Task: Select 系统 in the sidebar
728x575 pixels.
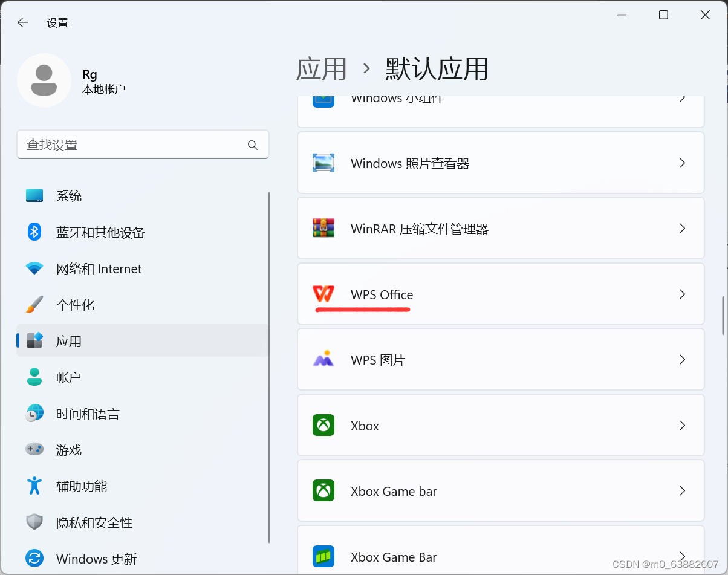Action: point(143,196)
